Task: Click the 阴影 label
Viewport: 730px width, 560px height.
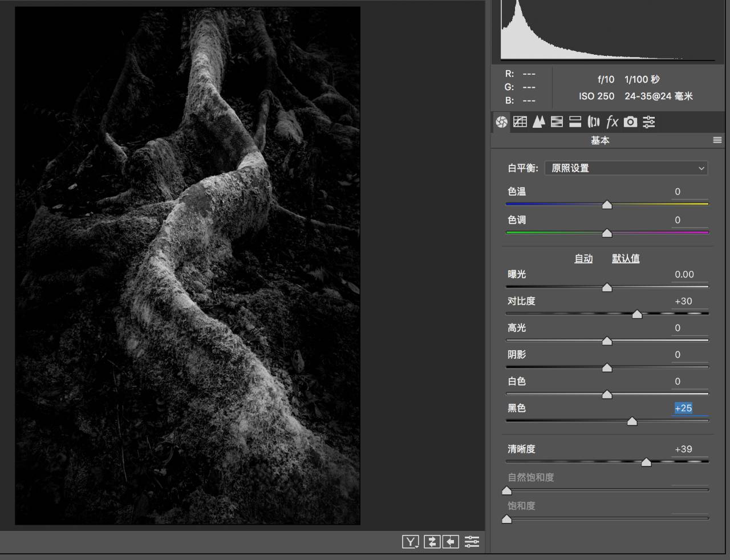Action: pos(517,355)
